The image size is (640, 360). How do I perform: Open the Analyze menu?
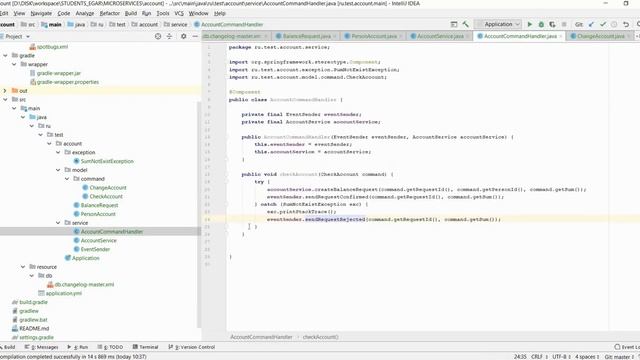point(85,13)
